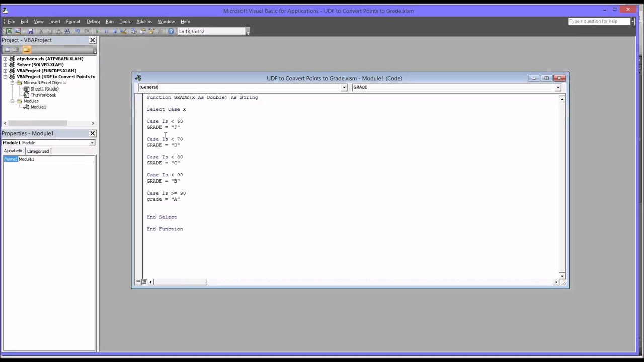Click the Insert UserForm toolbar icon
The width and height of the screenshot is (644, 362).
tap(18, 31)
